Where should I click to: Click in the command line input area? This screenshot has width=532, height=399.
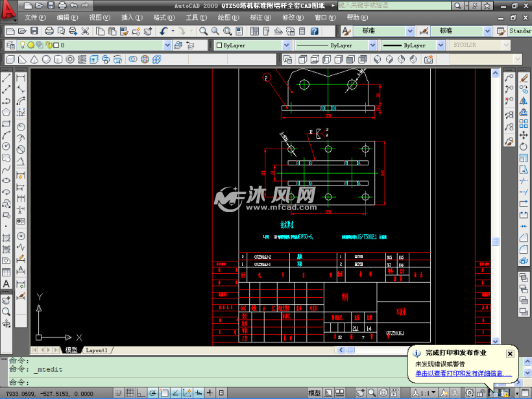(x=195, y=378)
